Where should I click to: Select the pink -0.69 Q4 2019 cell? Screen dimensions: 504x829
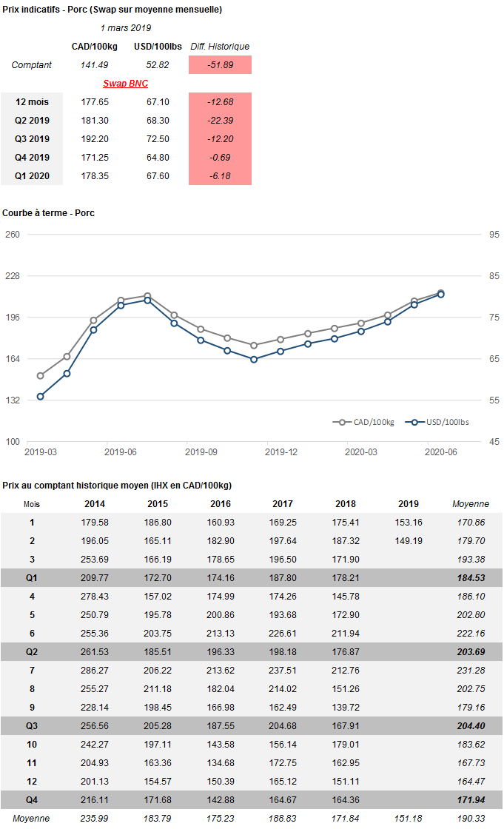(x=220, y=158)
